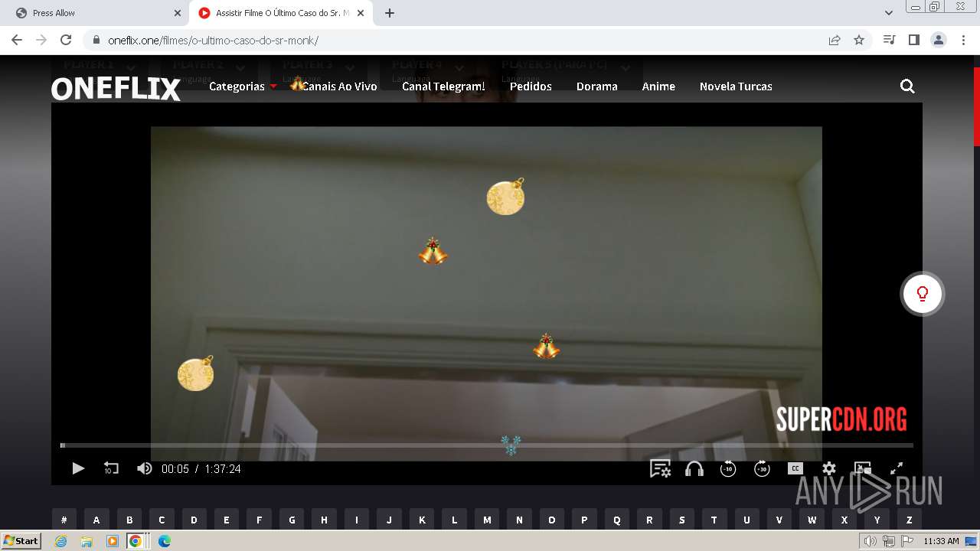
Task: Open media control icon in toolbar
Action: pyautogui.click(x=889, y=40)
